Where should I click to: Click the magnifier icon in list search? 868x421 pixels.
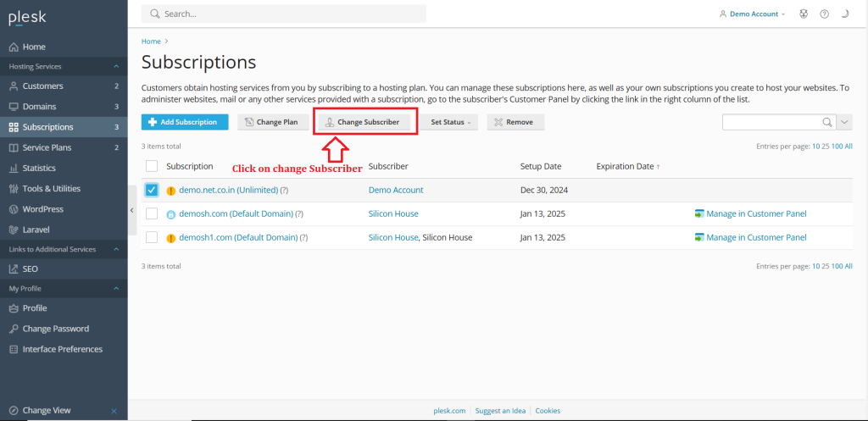[827, 122]
